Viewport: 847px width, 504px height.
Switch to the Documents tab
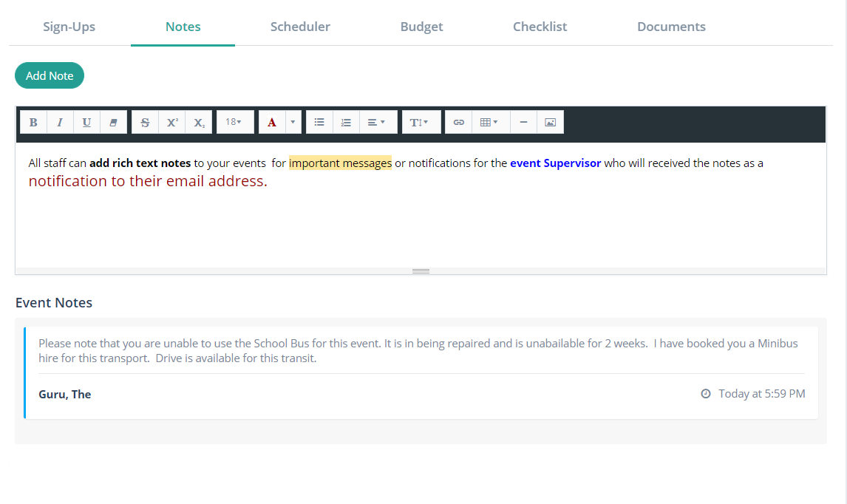tap(671, 27)
